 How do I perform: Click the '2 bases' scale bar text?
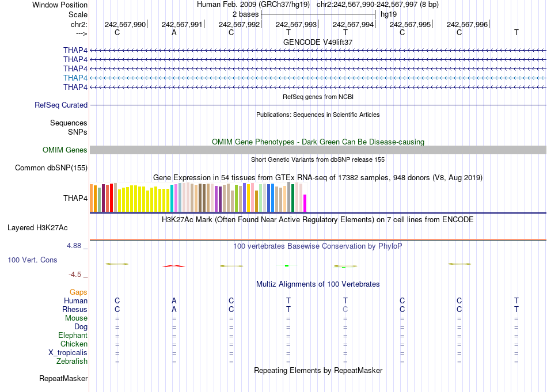click(246, 14)
